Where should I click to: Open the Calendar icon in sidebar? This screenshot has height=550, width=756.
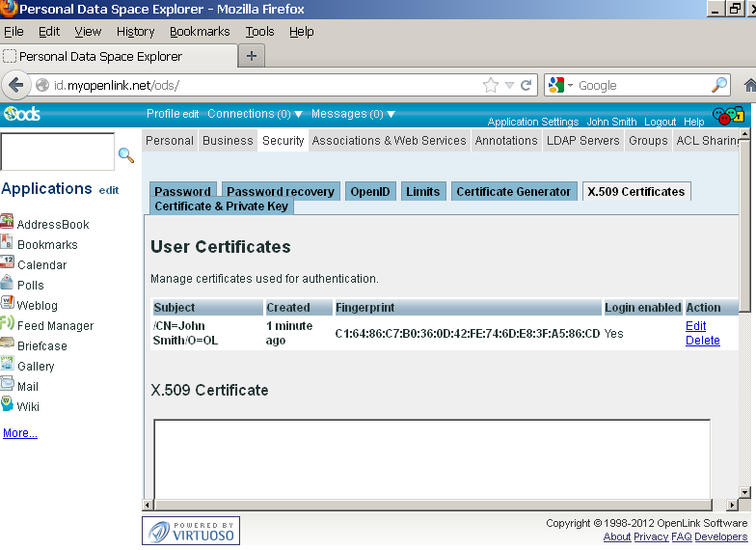pyautogui.click(x=8, y=263)
